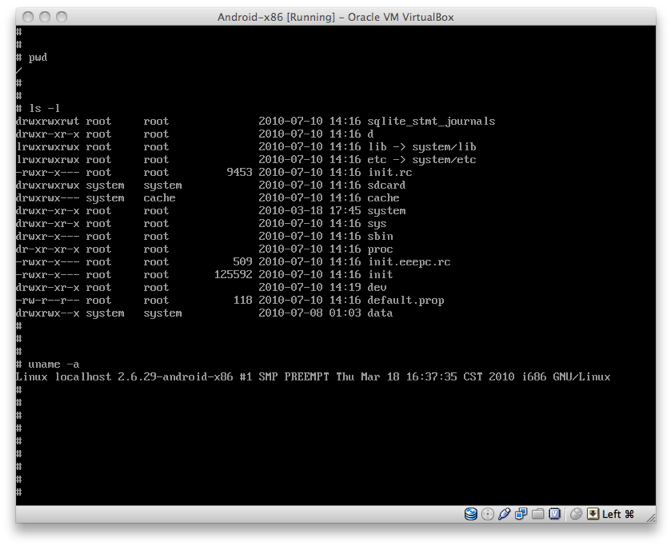Click the window title 'Android-x86 [Running]'
671x546 pixels.
[276, 17]
